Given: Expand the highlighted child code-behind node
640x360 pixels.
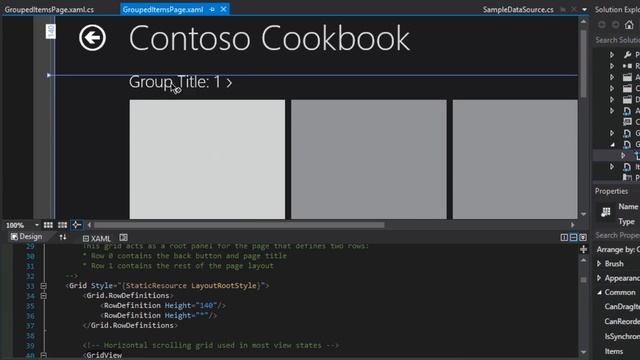Looking at the screenshot, I should coord(623,155).
